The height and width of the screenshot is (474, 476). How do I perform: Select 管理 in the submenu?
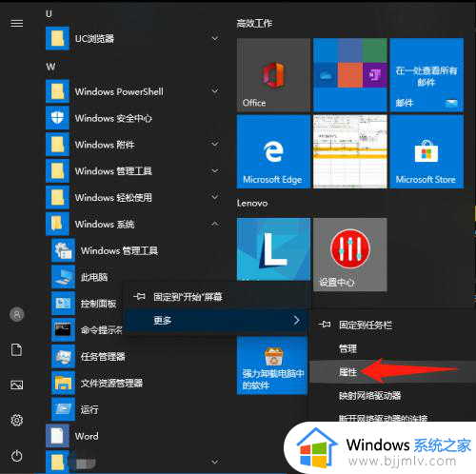[x=393, y=348]
